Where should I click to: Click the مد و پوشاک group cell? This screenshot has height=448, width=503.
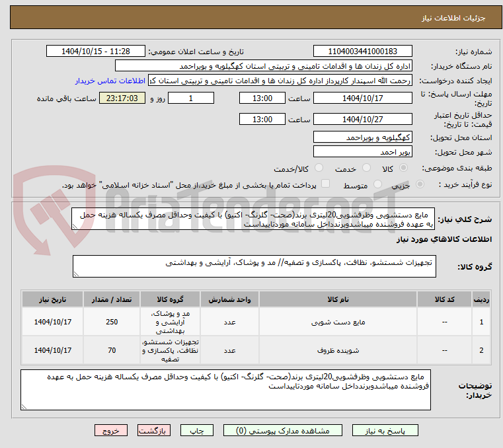pyautogui.click(x=170, y=322)
